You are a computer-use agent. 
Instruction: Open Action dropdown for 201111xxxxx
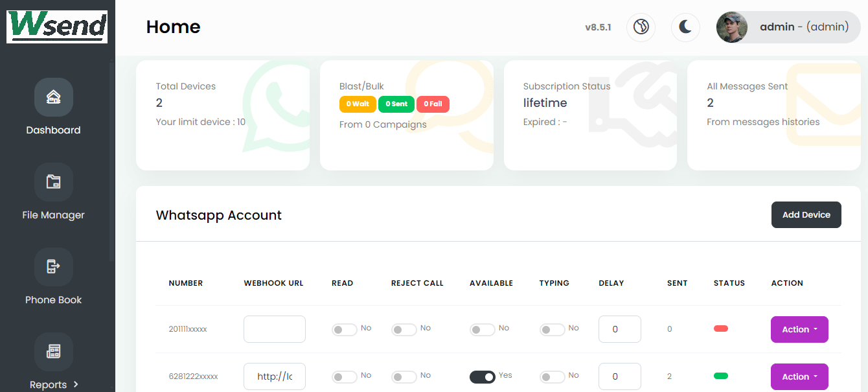pos(799,330)
